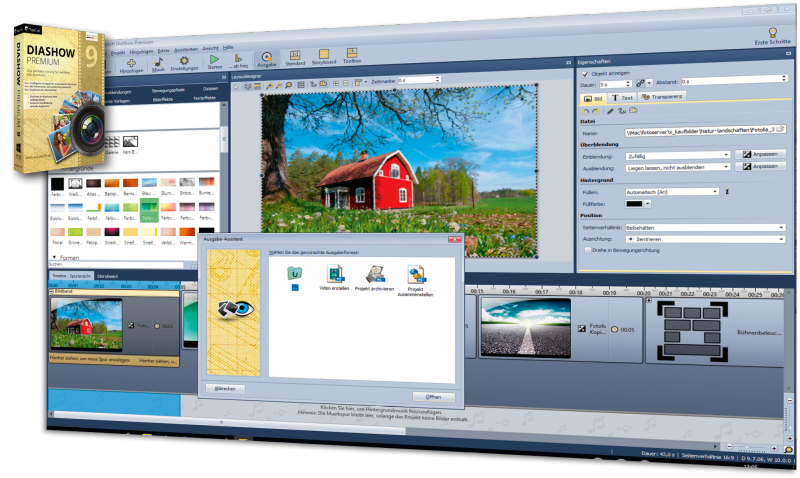Open the Assistenten menu
The height and width of the screenshot is (478, 800).
[186, 49]
